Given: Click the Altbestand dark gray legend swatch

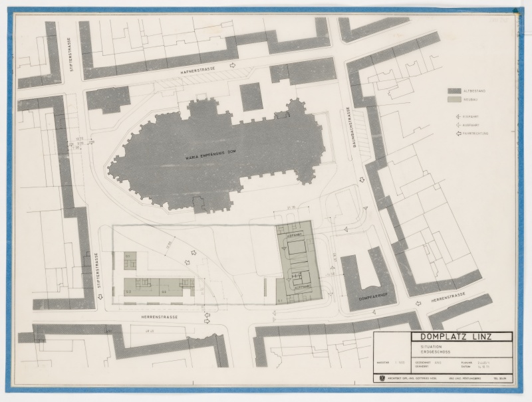Looking at the screenshot, I should 455,90.
